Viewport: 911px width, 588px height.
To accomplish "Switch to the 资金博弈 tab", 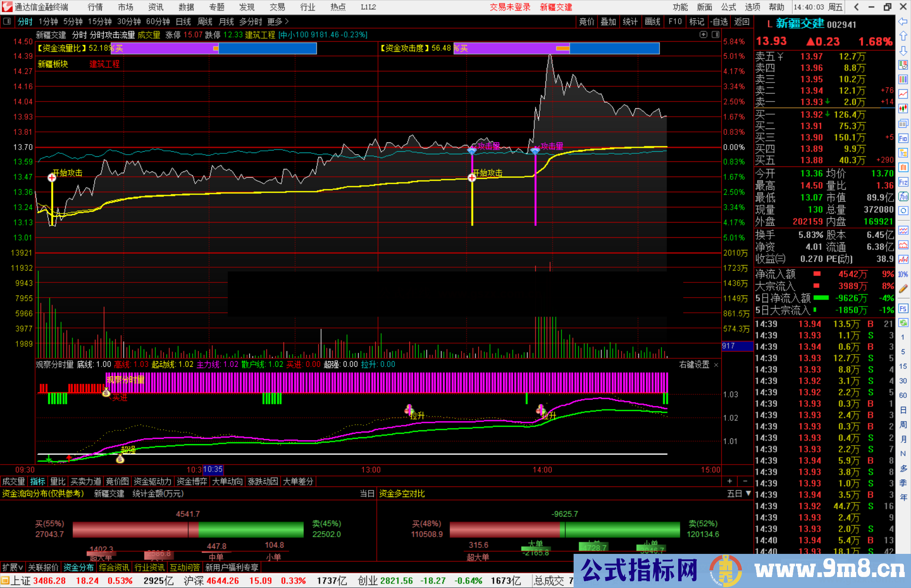I will point(191,481).
